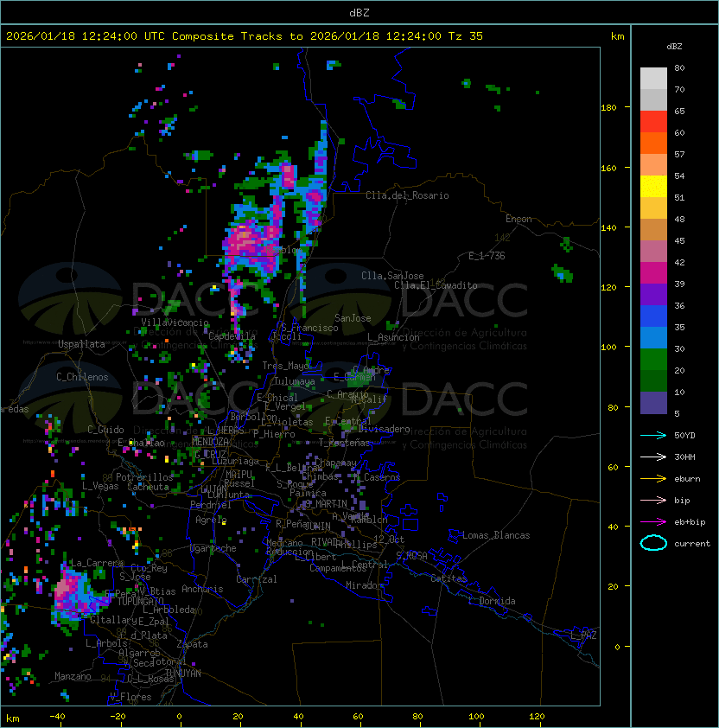Select the slate purple 10-5 dBZ swatch
This screenshot has width=719, height=728.
[653, 403]
